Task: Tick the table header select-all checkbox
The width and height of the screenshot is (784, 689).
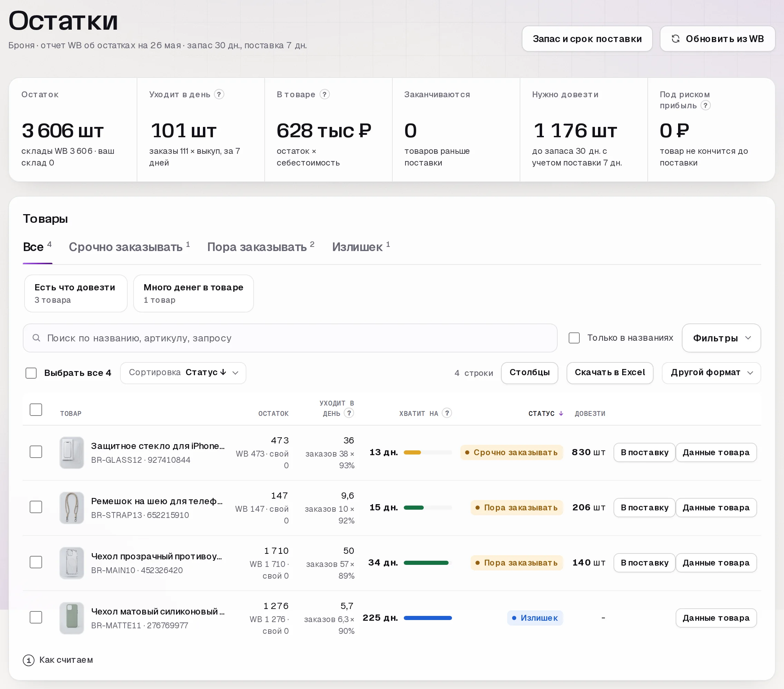Action: (36, 409)
